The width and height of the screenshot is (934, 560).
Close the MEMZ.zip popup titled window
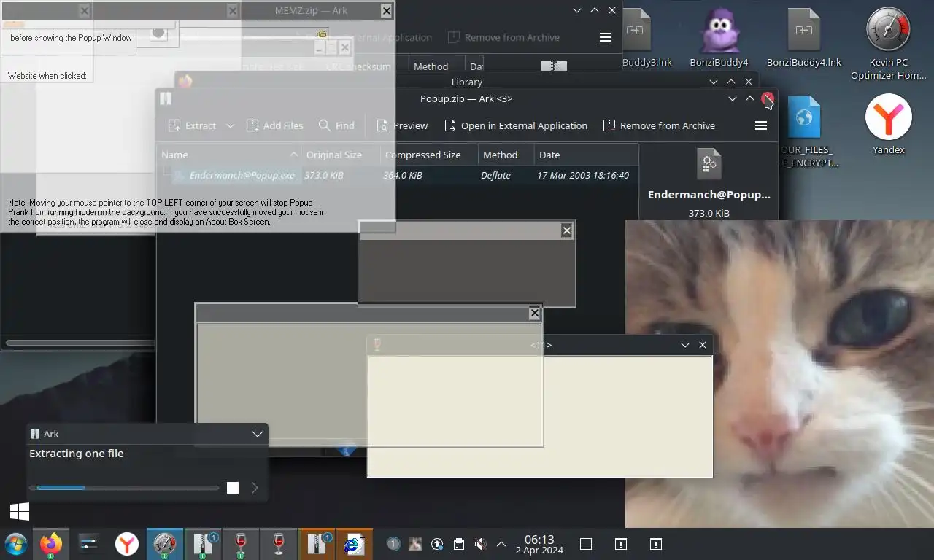click(386, 11)
